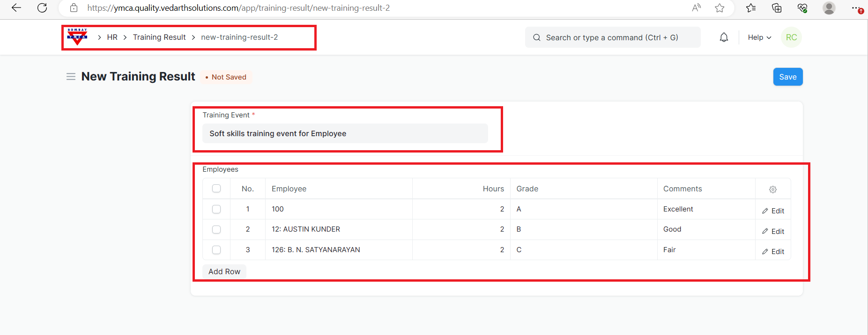This screenshot has width=868, height=335.
Task: Toggle the sidebar hamburger menu
Action: click(x=71, y=77)
